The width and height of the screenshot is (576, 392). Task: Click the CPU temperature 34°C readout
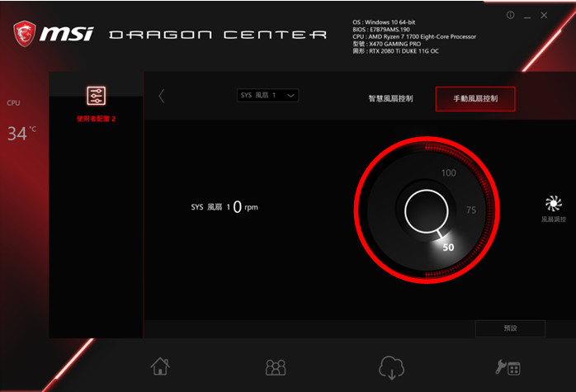[x=21, y=134]
